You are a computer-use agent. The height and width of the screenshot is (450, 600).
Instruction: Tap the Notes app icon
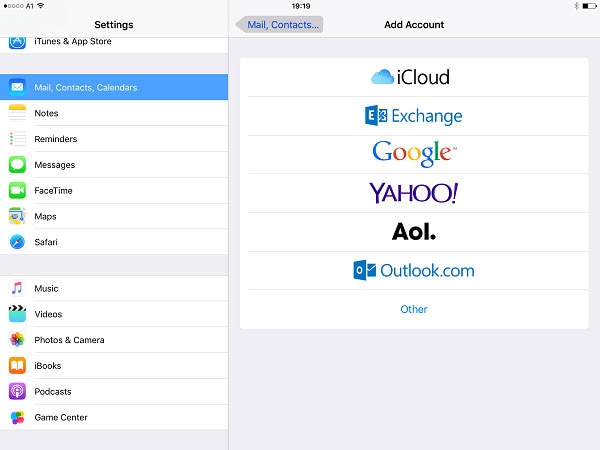click(x=17, y=113)
